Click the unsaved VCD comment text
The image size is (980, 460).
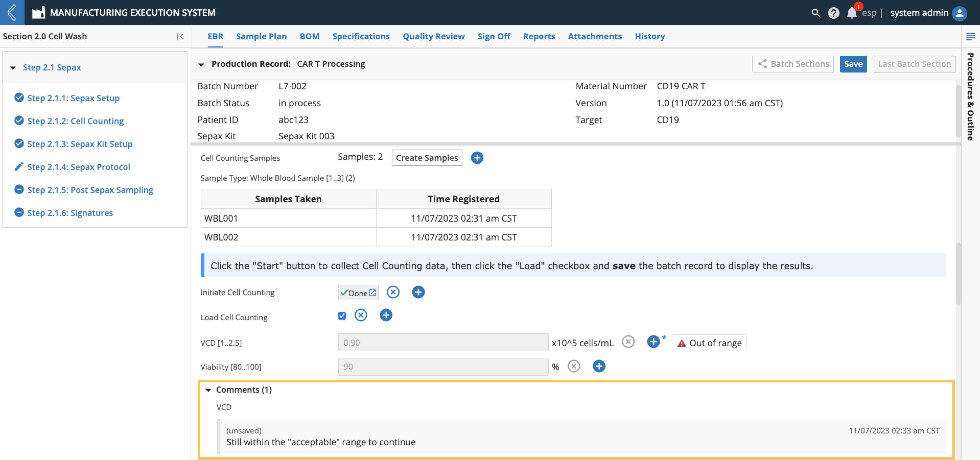(x=321, y=442)
